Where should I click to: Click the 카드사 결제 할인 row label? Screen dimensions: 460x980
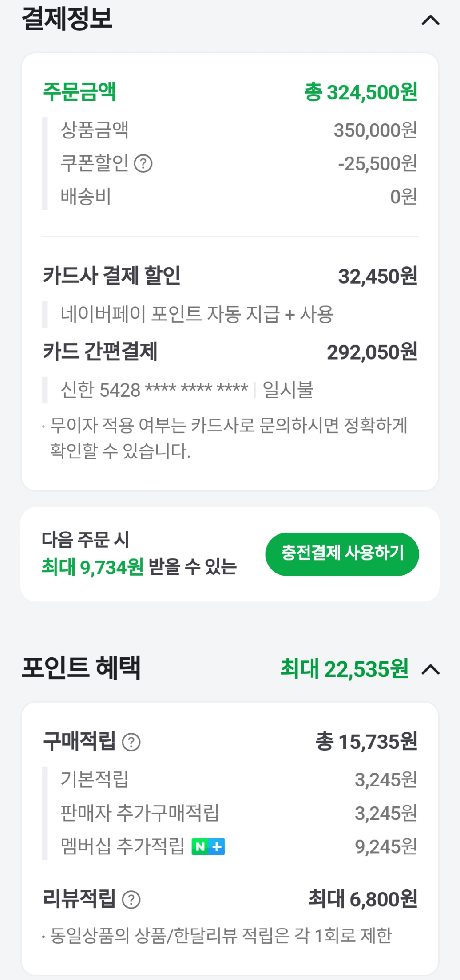pyautogui.click(x=111, y=276)
